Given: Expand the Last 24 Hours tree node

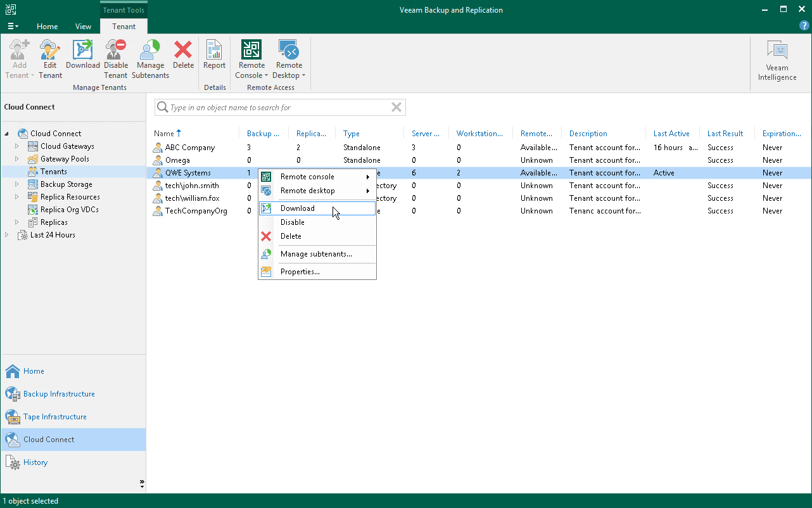Looking at the screenshot, I should (8, 235).
